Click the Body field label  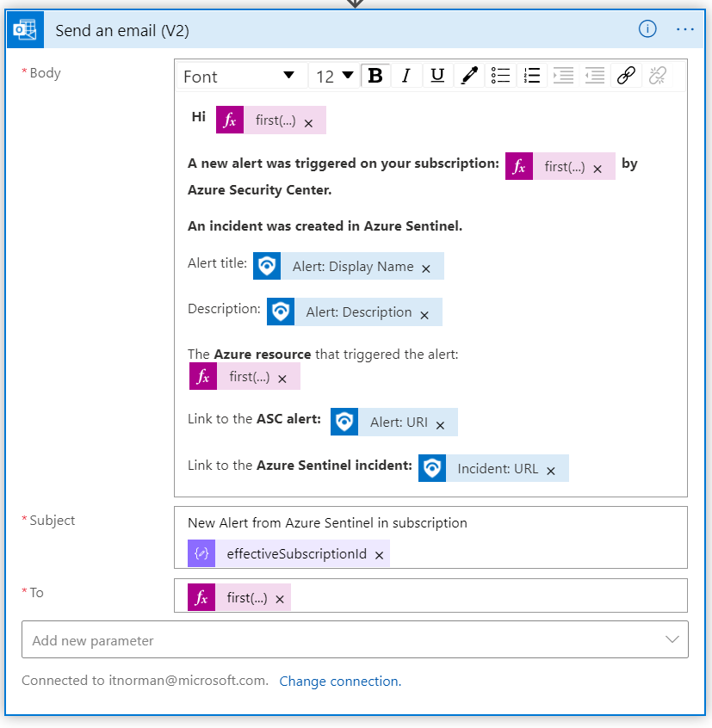click(x=45, y=73)
